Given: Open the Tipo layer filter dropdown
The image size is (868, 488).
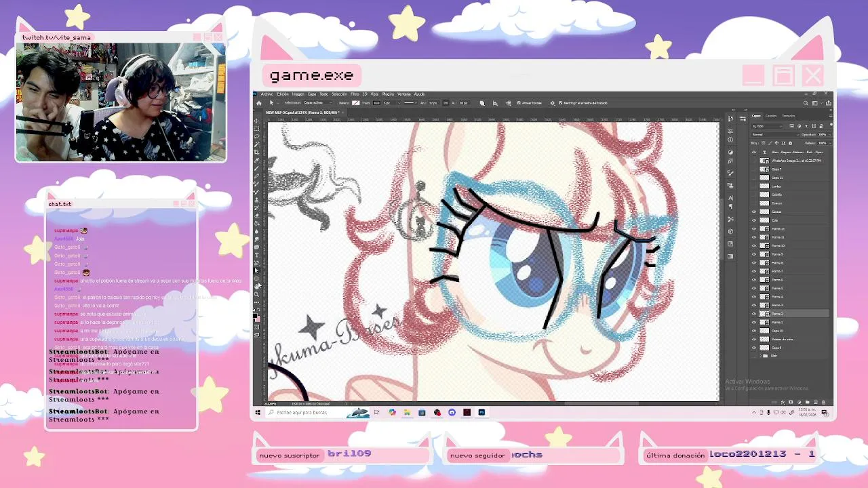Looking at the screenshot, I should point(767,126).
